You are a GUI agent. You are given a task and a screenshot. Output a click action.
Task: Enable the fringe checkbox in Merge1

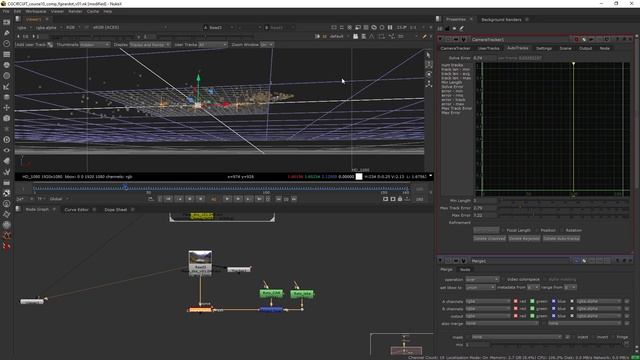click(x=613, y=337)
